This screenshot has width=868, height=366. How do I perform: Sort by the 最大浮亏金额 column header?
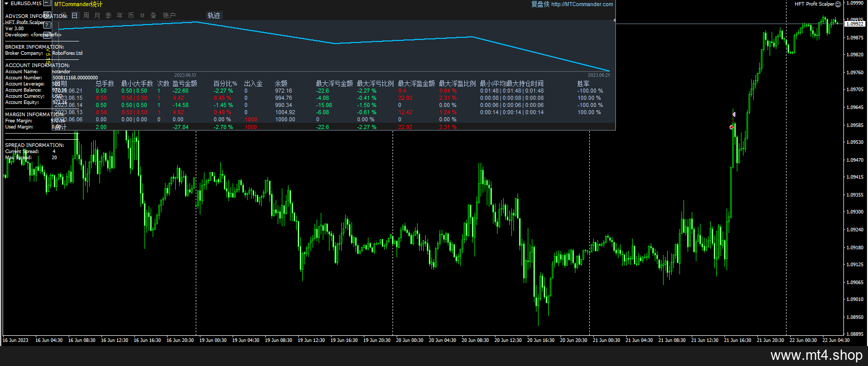(334, 83)
